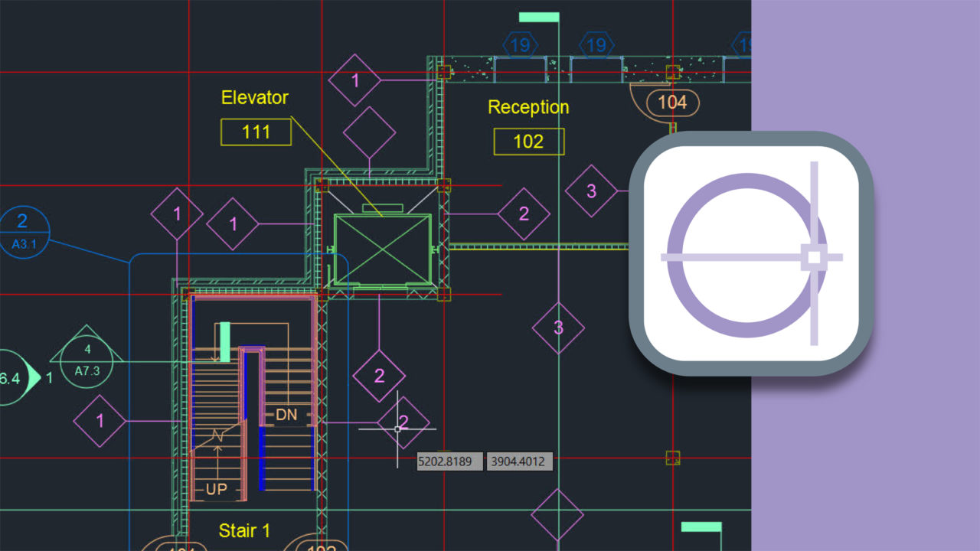Screen dimensions: 980x551
Task: Select the diamond tag 1 at top center
Action: pos(354,80)
